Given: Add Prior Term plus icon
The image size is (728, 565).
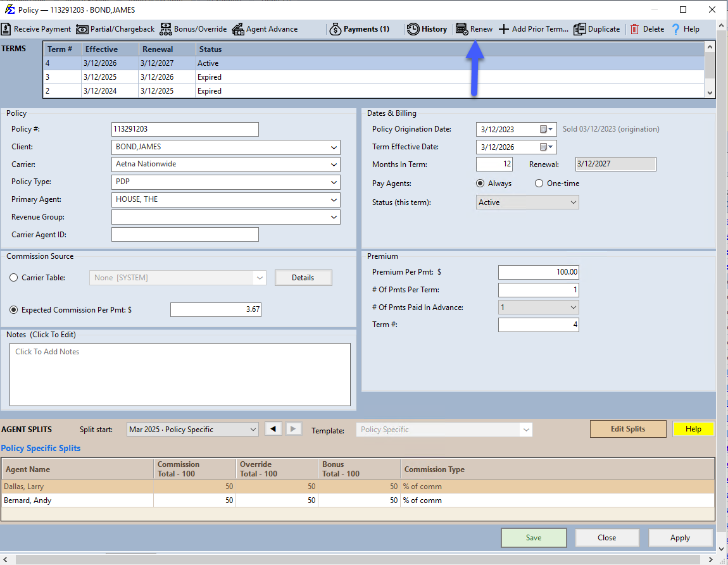Looking at the screenshot, I should tap(504, 29).
